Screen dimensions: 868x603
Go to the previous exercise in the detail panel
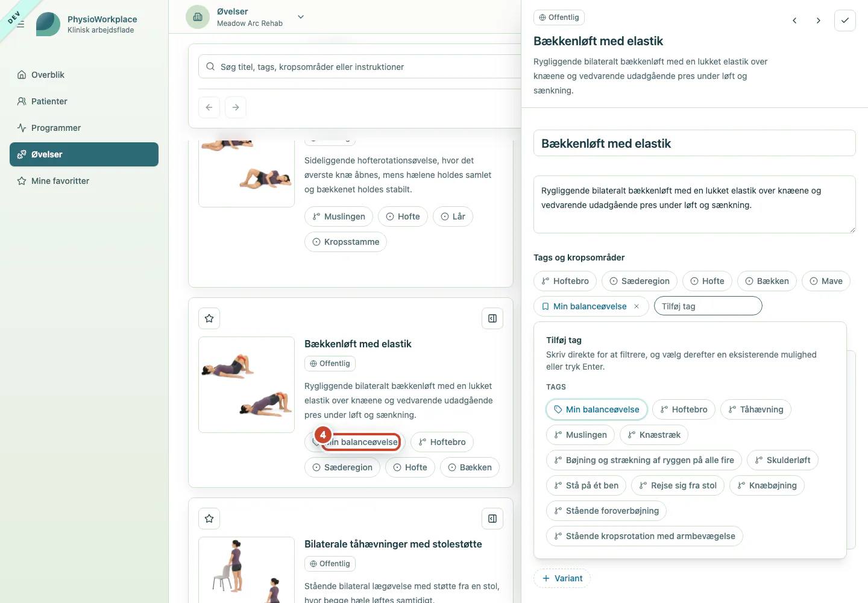click(x=794, y=21)
